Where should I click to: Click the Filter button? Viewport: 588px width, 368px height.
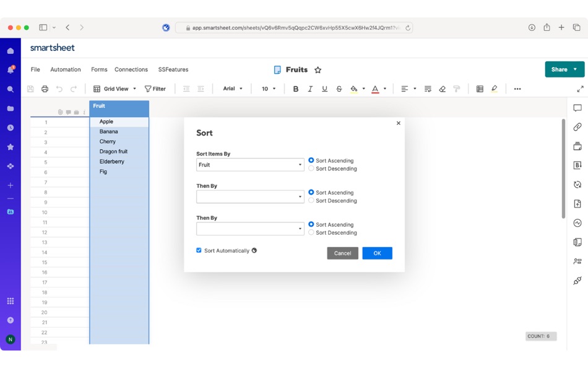(155, 89)
